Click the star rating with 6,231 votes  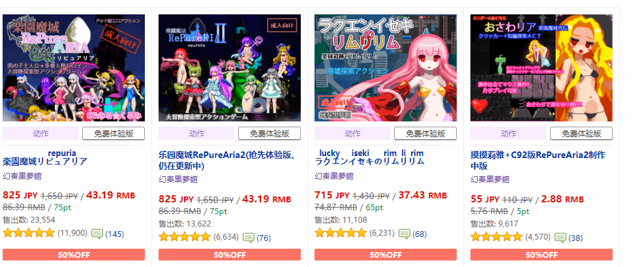[341, 233]
